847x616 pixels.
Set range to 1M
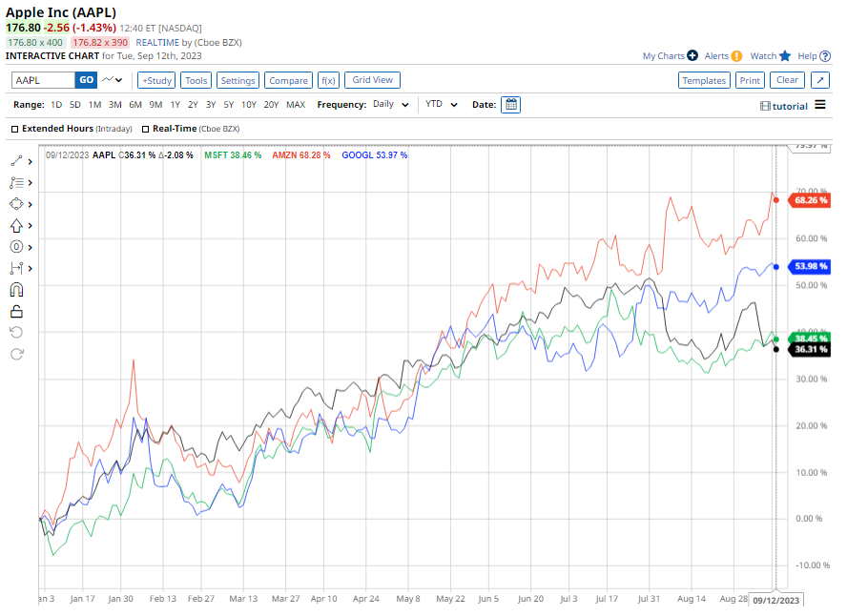(x=95, y=105)
